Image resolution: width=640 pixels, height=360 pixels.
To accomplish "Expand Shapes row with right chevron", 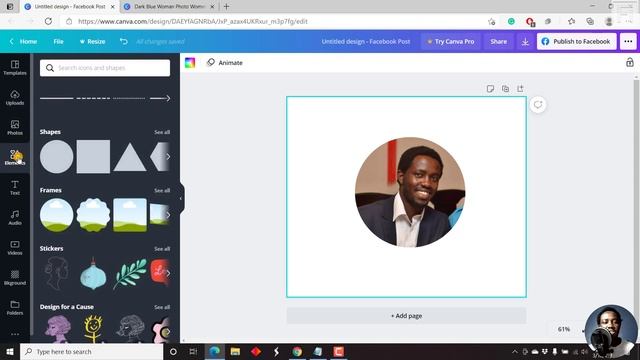I will coord(168,157).
